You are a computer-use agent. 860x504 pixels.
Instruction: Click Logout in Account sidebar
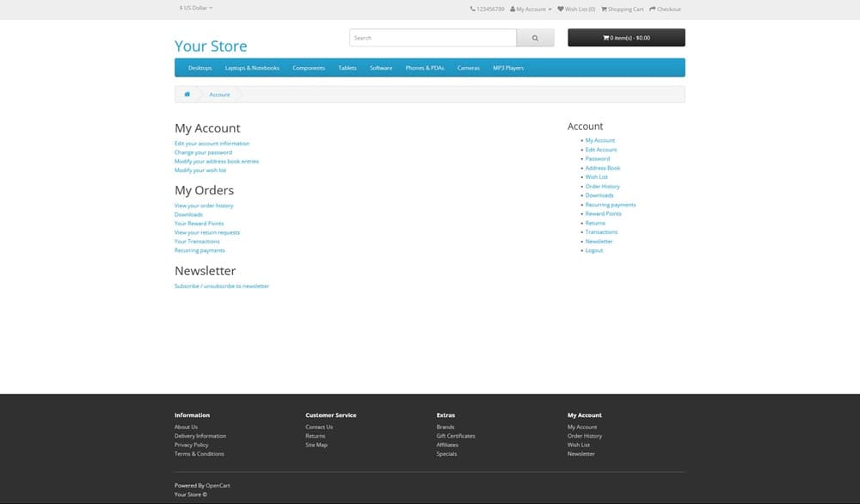click(x=594, y=250)
